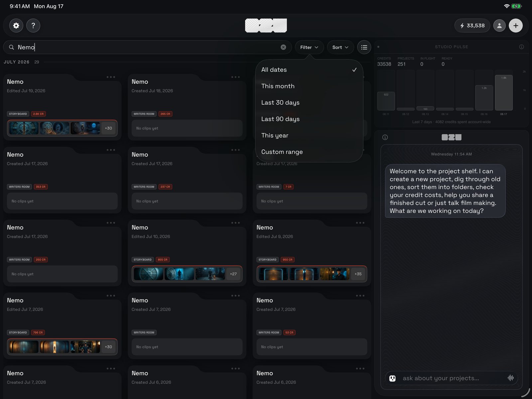
Task: Click WRITERS ROOM tag beside 265 CR
Action: [144, 114]
